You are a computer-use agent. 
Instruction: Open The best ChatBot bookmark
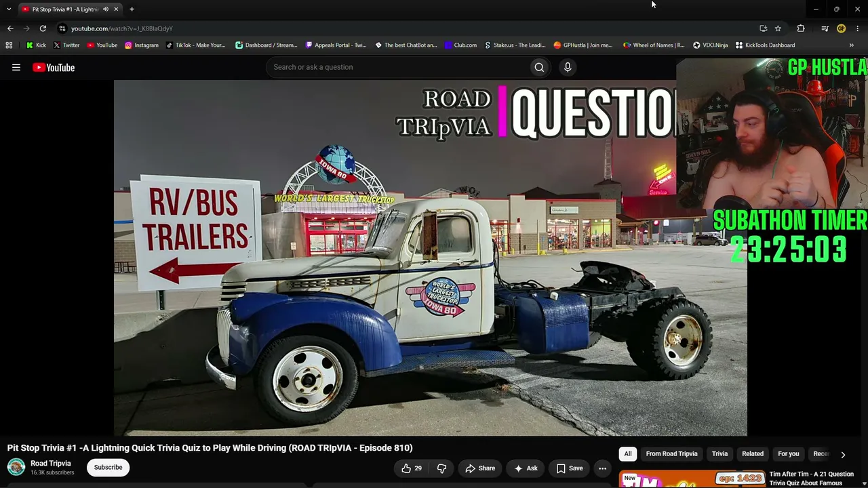[406, 45]
